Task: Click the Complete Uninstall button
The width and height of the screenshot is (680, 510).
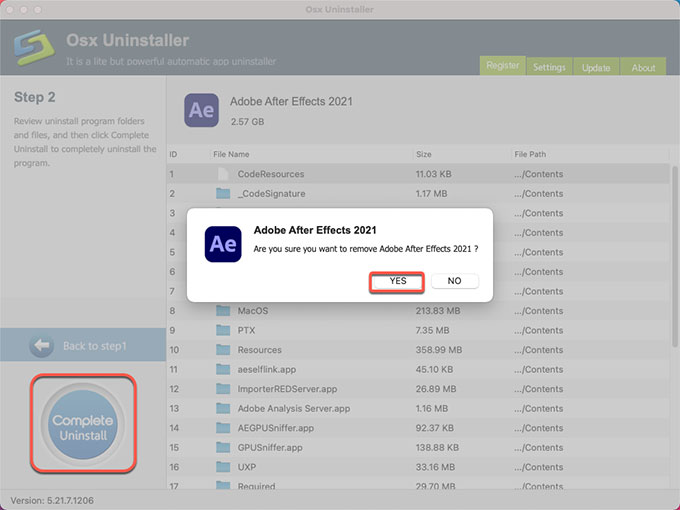Action: pyautogui.click(x=83, y=424)
